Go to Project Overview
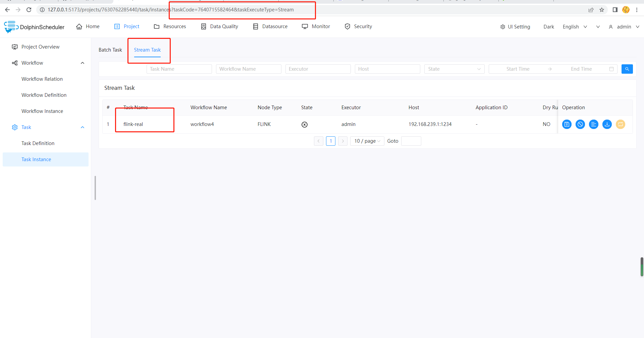 [40, 47]
